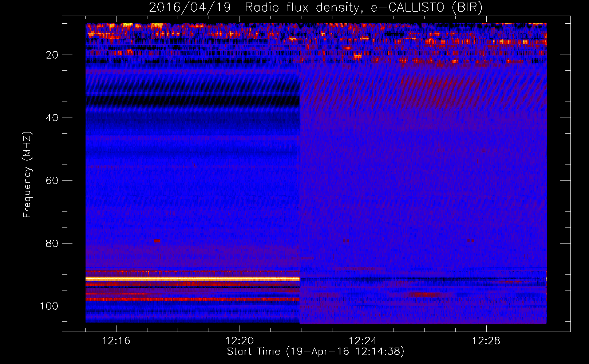Click the 40 MHz frequency tick label

52,118
